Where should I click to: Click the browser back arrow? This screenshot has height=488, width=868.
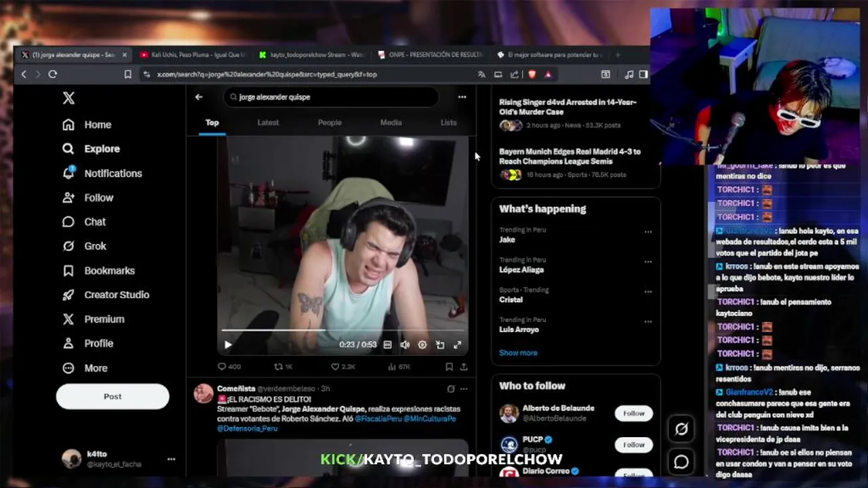pyautogui.click(x=24, y=74)
